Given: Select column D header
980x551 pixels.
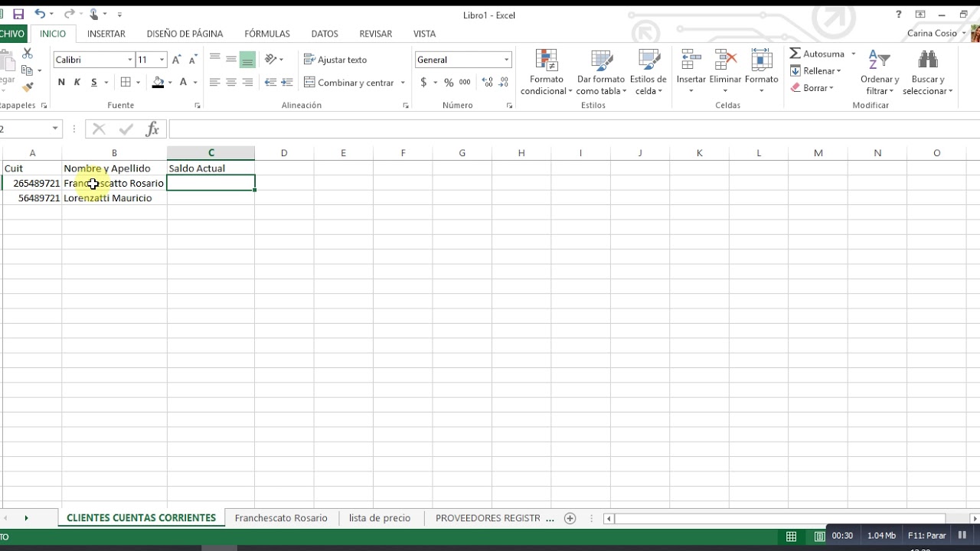Looking at the screenshot, I should click(284, 153).
